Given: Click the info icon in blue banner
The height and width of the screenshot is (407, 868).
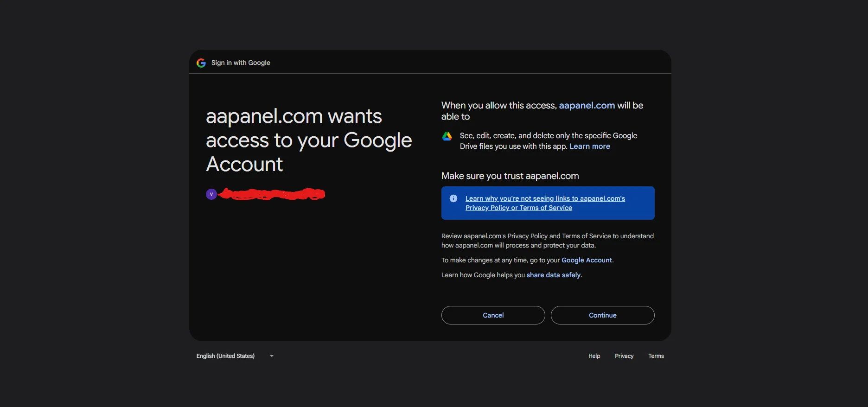Looking at the screenshot, I should (453, 198).
